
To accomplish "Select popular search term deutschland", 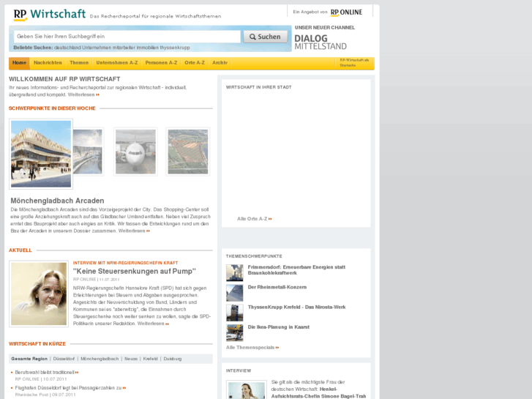I will point(67,48).
